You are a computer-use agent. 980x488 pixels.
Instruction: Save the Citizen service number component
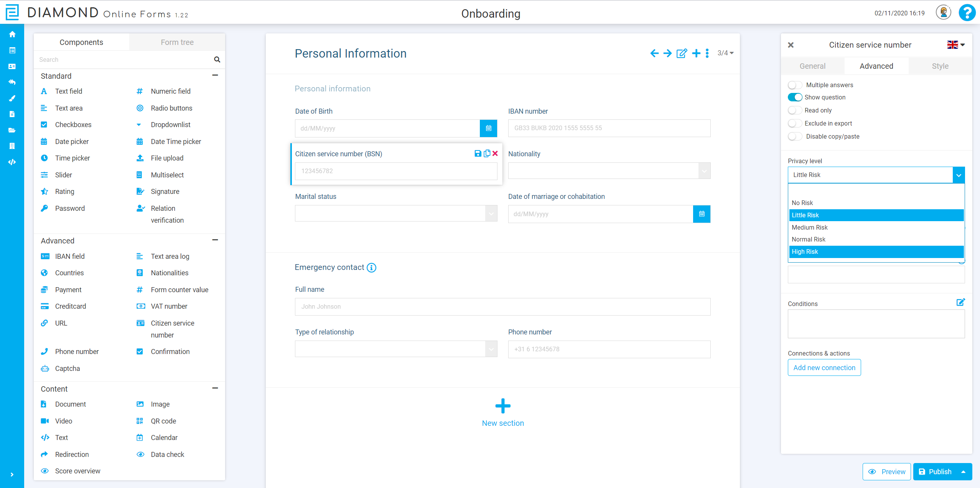(x=477, y=153)
